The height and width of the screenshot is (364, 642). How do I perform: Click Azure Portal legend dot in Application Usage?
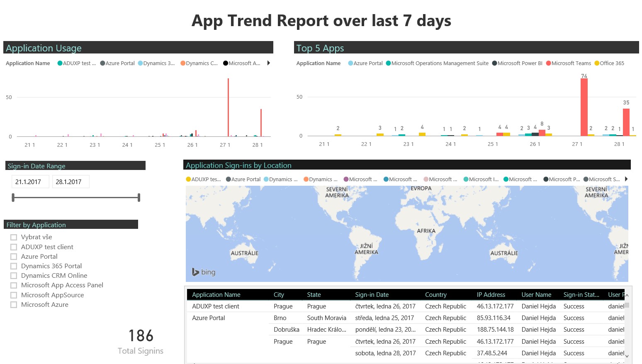102,63
